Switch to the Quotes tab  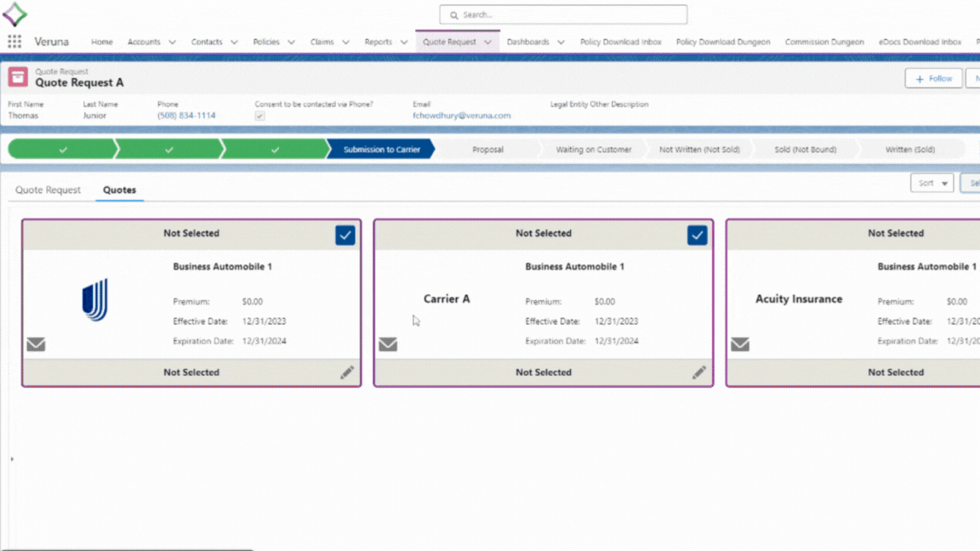[119, 190]
